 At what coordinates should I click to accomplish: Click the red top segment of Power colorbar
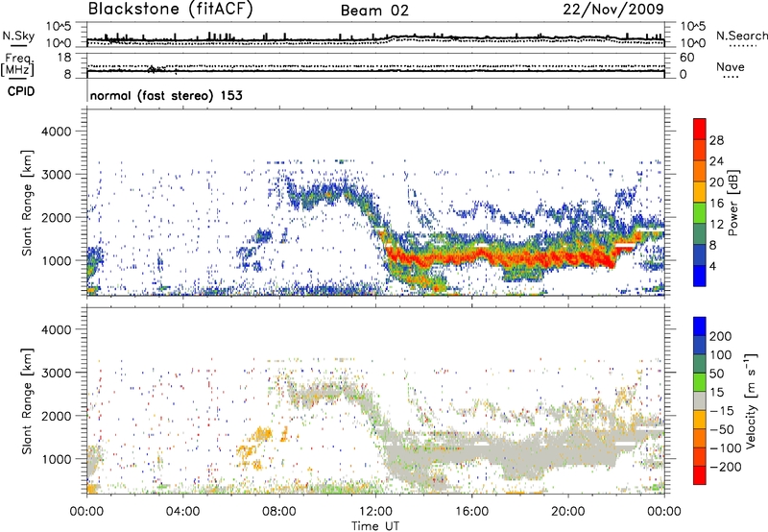700,129
